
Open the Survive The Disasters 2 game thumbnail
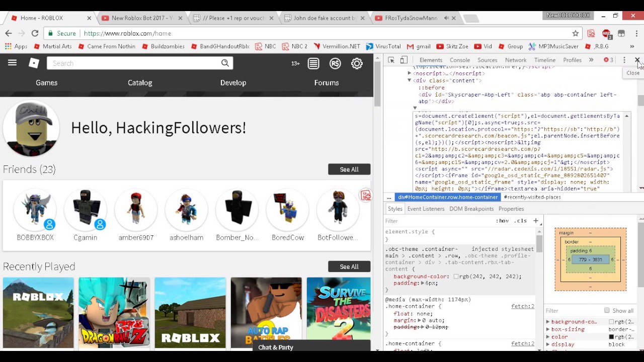[x=339, y=312]
